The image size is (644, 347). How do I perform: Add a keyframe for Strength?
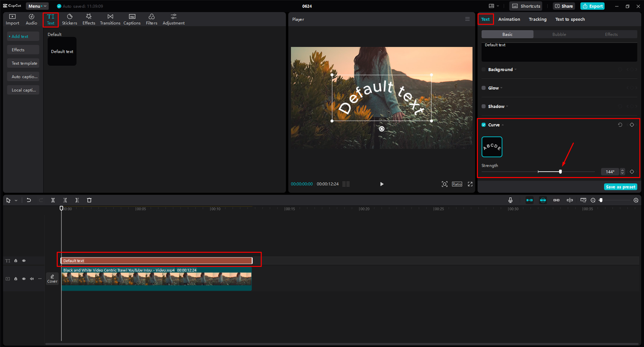point(632,171)
